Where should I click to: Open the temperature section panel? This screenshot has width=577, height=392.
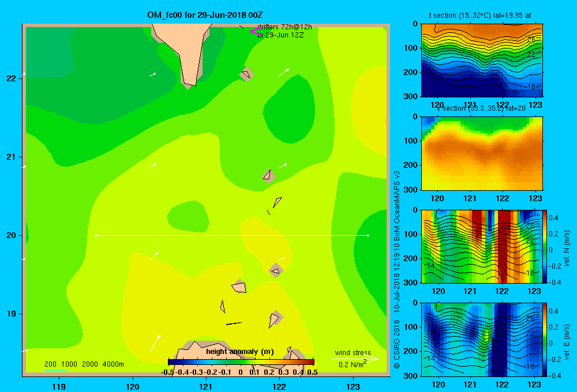point(482,61)
